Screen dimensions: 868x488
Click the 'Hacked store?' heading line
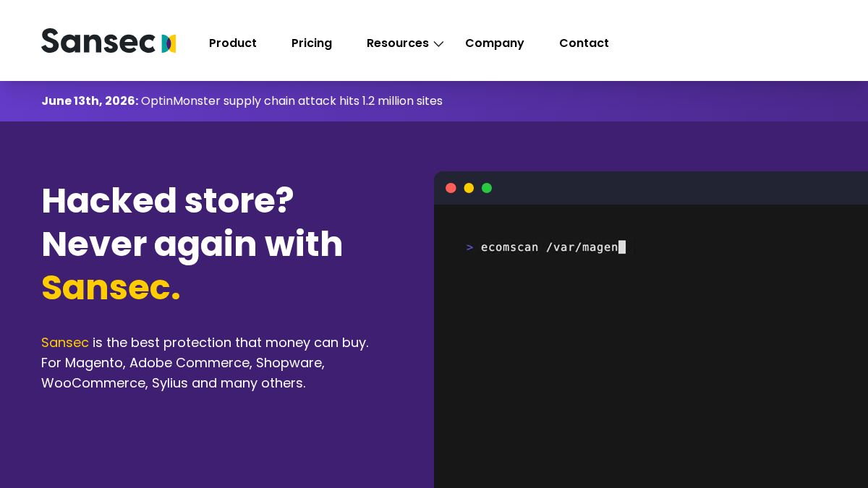tap(168, 200)
